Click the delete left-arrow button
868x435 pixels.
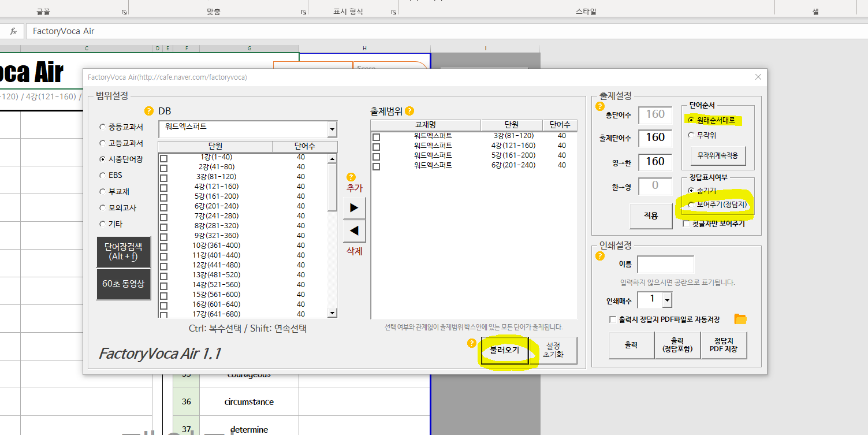click(354, 231)
